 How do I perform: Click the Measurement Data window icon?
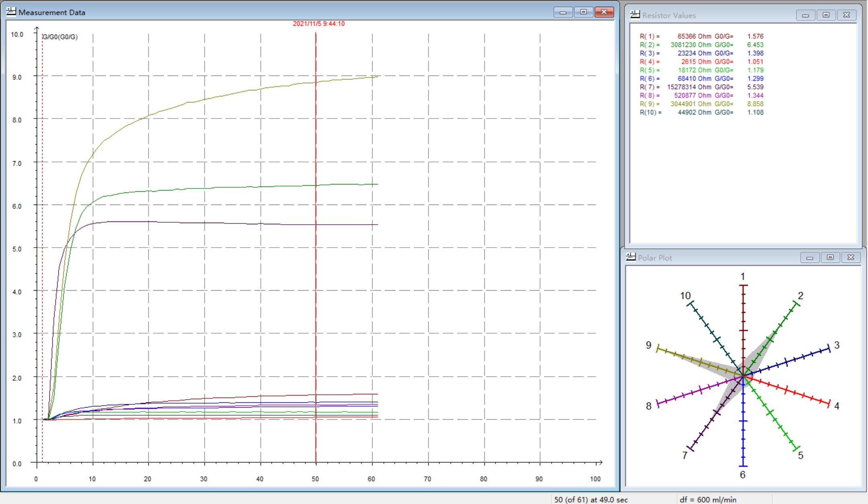[x=11, y=12]
